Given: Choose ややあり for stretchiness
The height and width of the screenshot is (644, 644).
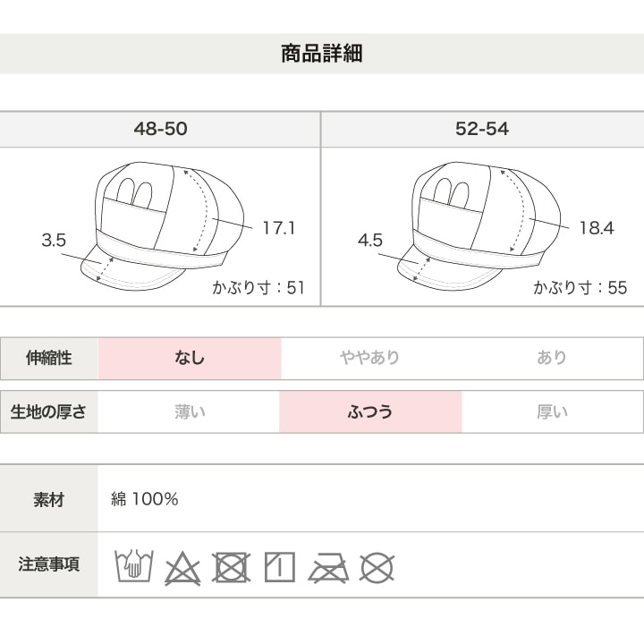Looking at the screenshot, I should [x=370, y=358].
